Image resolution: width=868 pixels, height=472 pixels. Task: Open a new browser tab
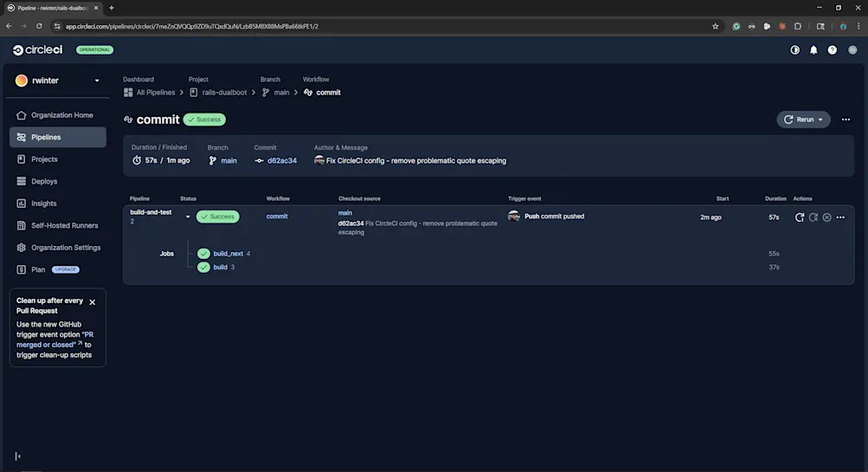(112, 8)
